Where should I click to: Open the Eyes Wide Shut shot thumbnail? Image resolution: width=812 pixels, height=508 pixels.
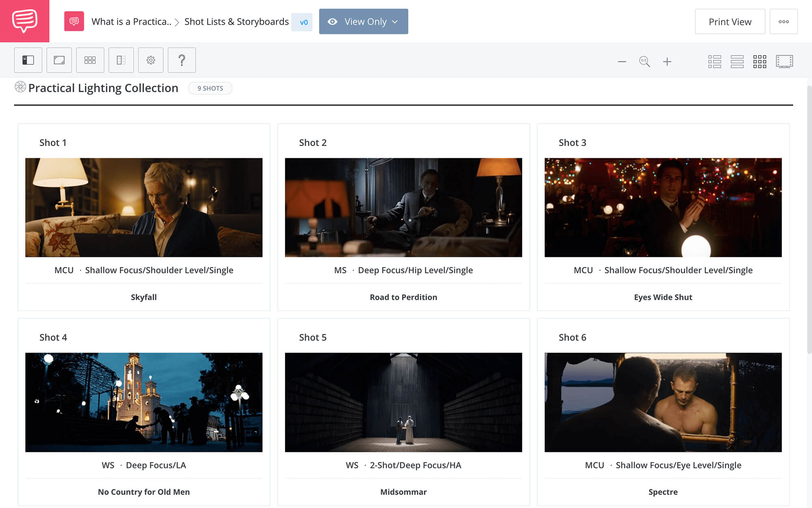point(663,207)
